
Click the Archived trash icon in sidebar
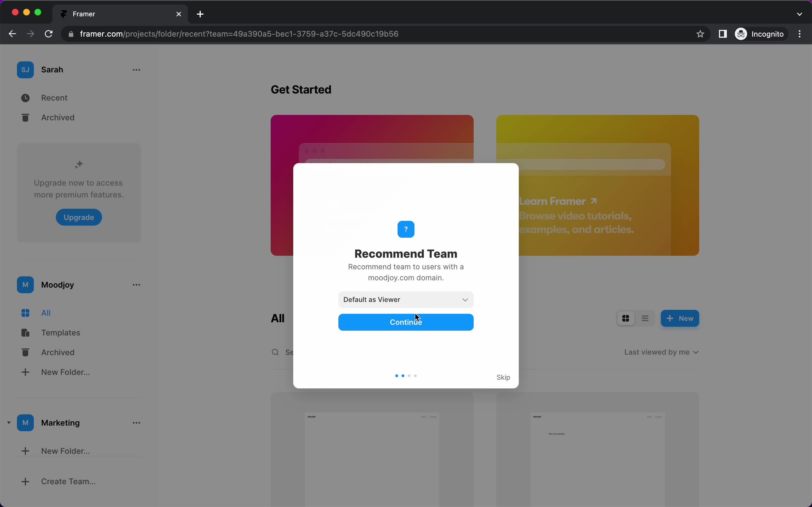pyautogui.click(x=25, y=117)
